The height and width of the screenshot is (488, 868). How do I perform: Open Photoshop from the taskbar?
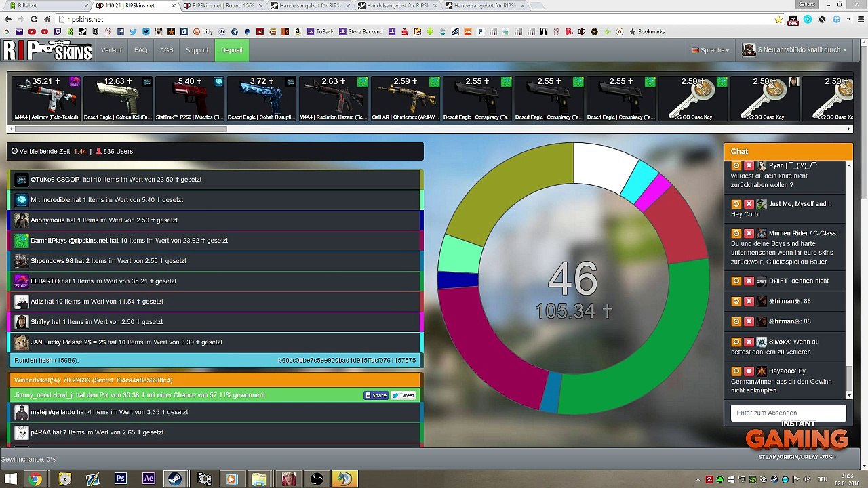pyautogui.click(x=121, y=479)
